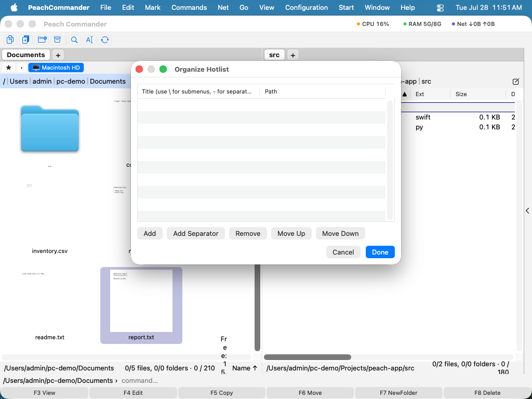Viewport: 532px width, 399px height.
Task: Select the Macintosh HD drive button
Action: click(56, 68)
